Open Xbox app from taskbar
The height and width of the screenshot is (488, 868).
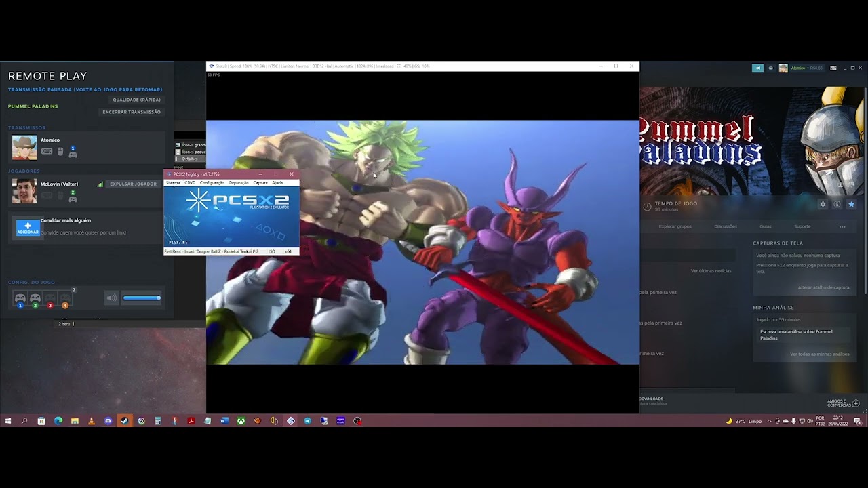tap(241, 421)
